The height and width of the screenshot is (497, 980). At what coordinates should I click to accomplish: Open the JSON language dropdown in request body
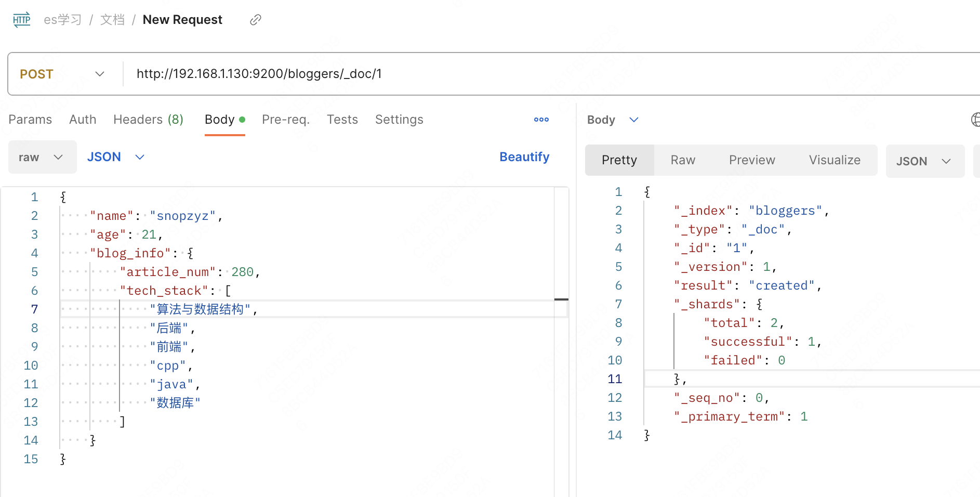pos(116,157)
